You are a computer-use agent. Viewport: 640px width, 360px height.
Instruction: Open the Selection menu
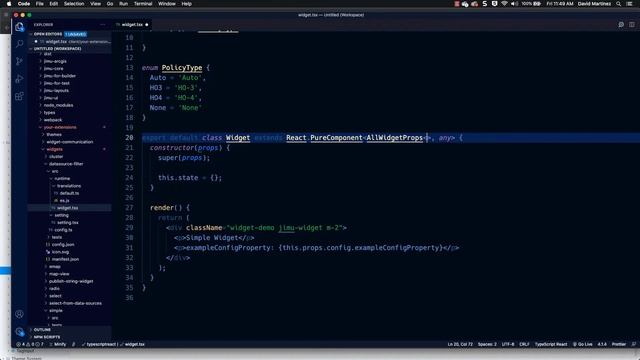[74, 4]
